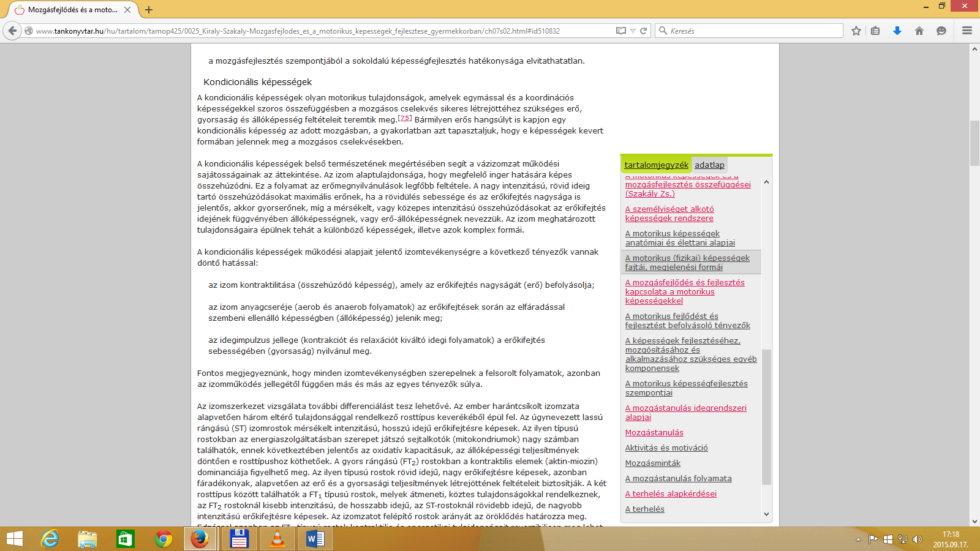Screen dimensions: 980x551
Task: Click the URL address field
Action: [x=325, y=31]
